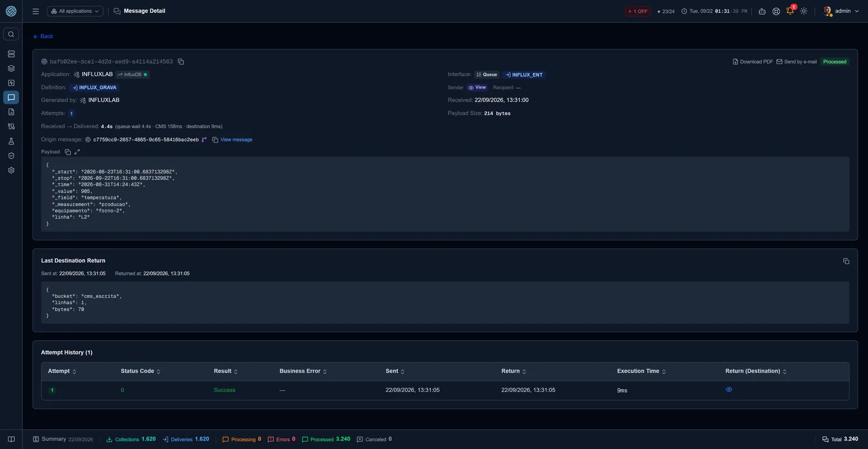Sort by Return (Destination) column

coord(756,371)
